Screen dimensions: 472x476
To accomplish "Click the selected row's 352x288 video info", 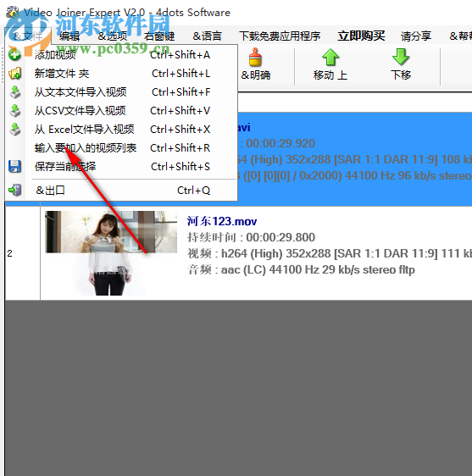I will pyautogui.click(x=354, y=159).
